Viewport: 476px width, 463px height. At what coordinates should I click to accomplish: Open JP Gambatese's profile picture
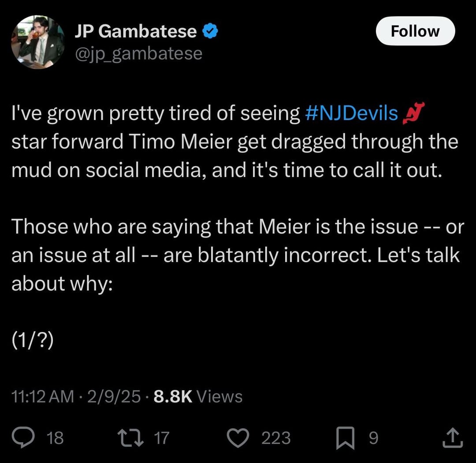click(x=38, y=42)
